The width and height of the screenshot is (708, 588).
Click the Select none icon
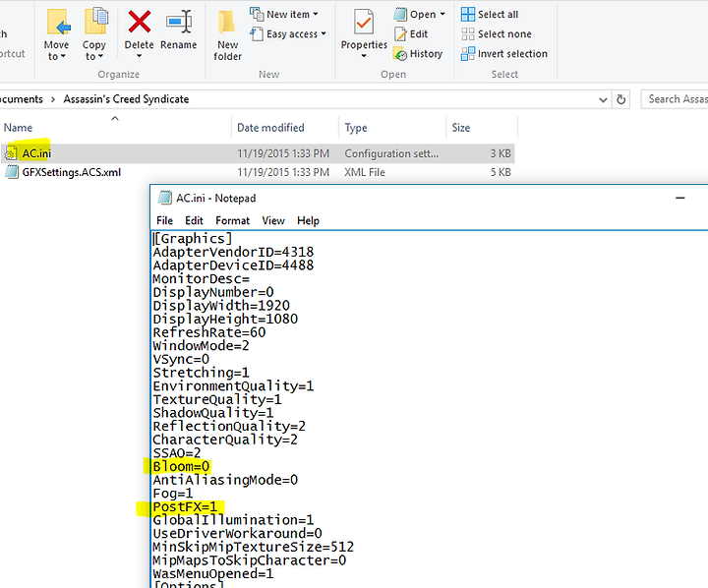468,33
